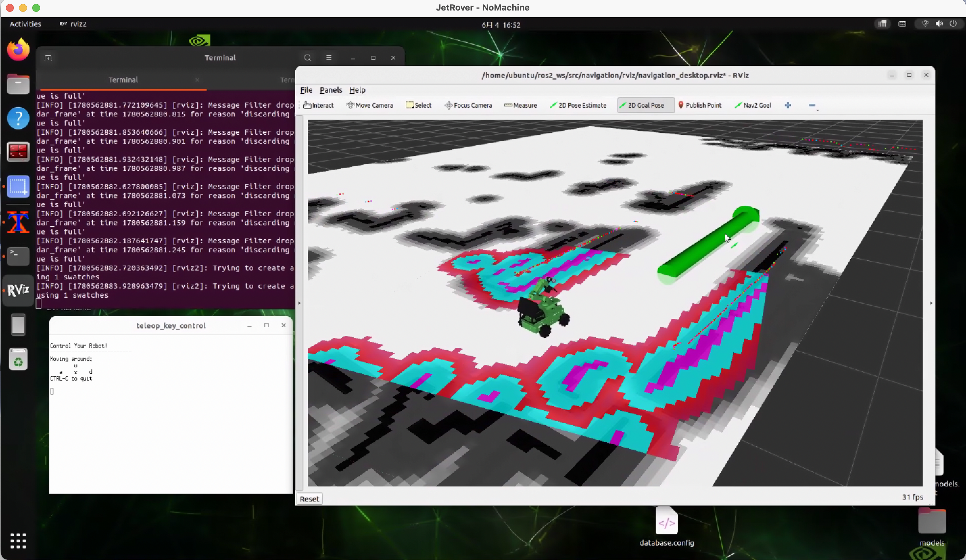Add a new tool with plus icon

(x=788, y=105)
